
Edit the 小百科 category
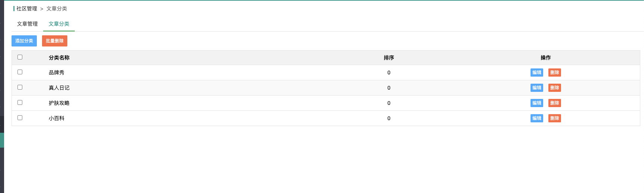coord(537,118)
